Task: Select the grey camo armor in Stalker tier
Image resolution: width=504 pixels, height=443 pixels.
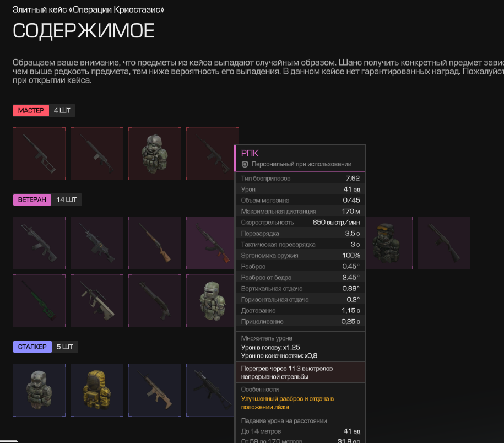Action: pyautogui.click(x=39, y=390)
